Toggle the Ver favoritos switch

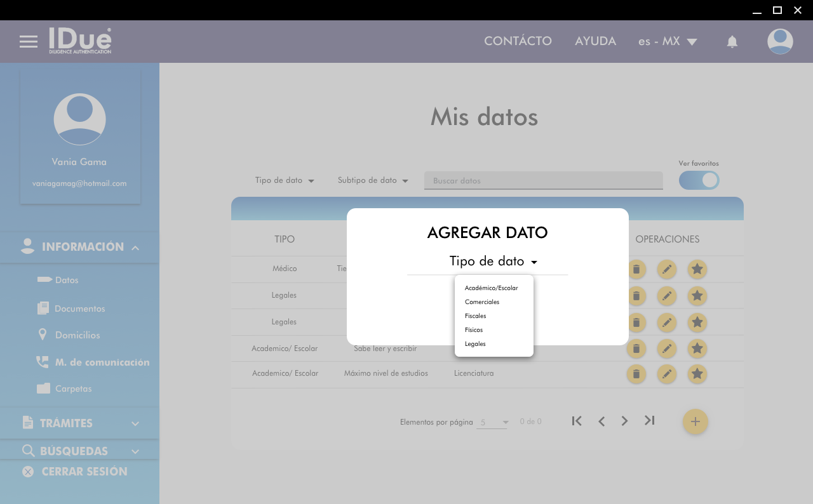(x=699, y=180)
